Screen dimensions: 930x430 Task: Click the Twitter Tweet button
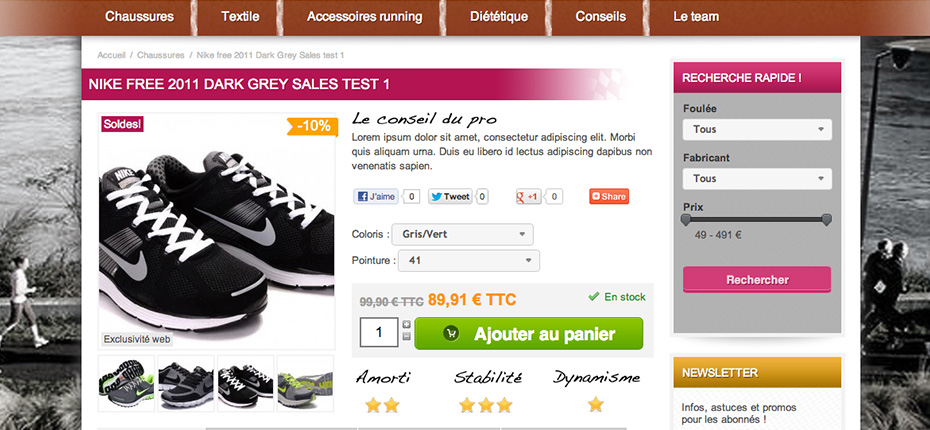[450, 197]
